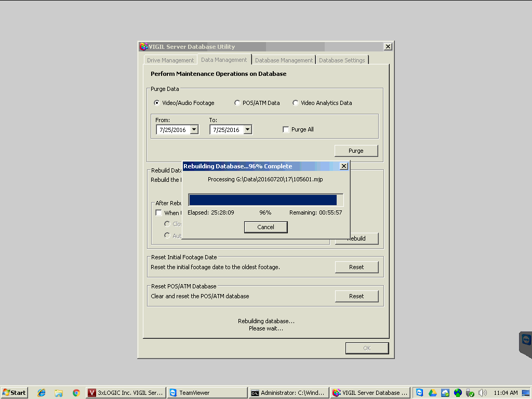The width and height of the screenshot is (532, 399).
Task: Click the From date field 7/25/2016
Action: coord(173,129)
